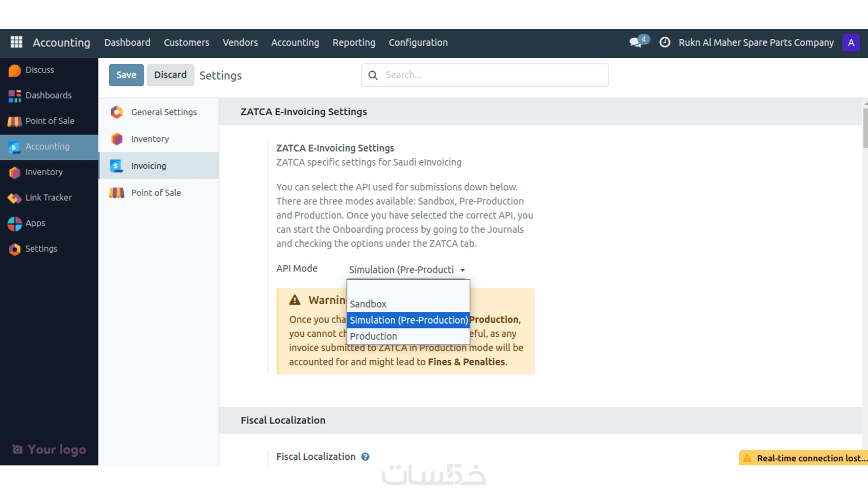
Task: Save the settings
Action: coord(126,75)
